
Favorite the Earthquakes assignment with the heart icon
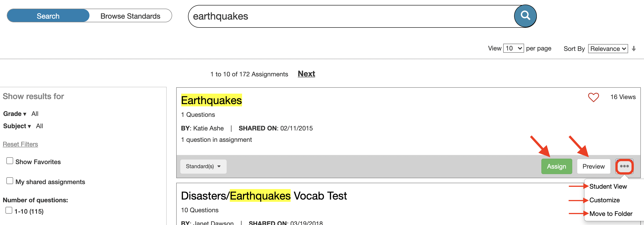[x=593, y=97]
